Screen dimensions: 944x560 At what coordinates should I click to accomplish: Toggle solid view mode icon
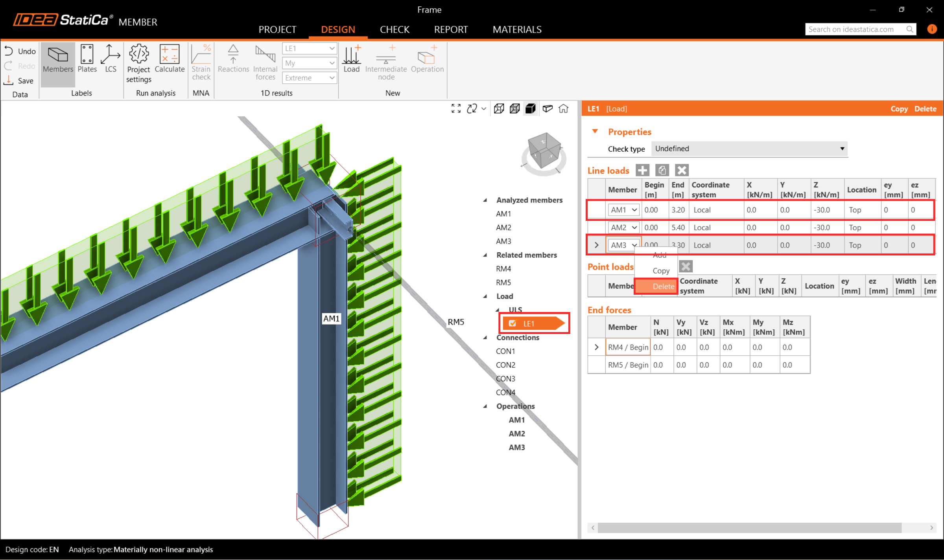point(530,109)
